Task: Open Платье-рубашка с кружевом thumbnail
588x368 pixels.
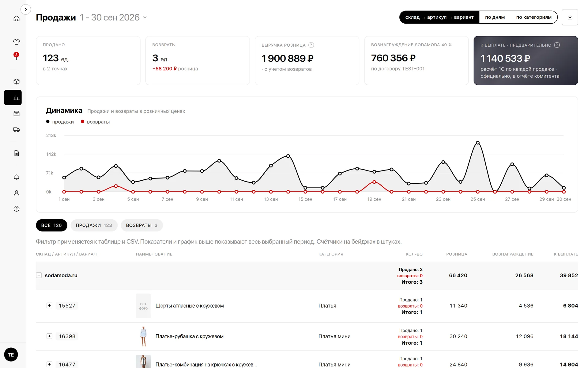Action: pyautogui.click(x=143, y=336)
